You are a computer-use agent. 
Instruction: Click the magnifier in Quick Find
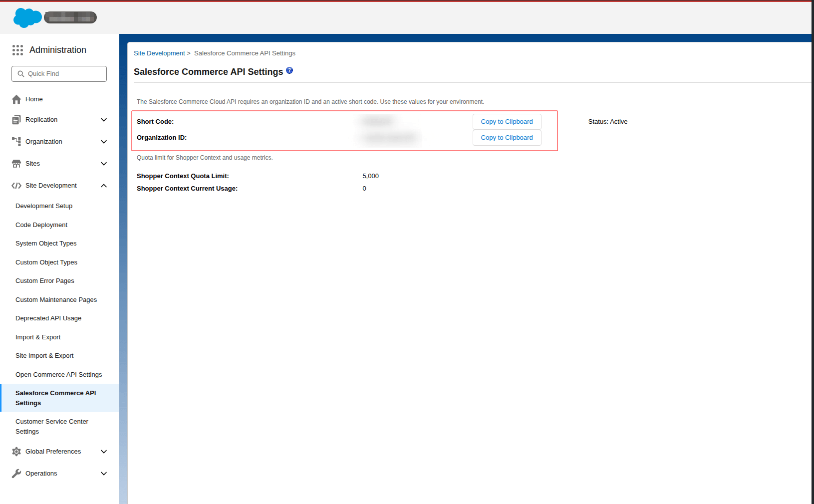tap(20, 73)
